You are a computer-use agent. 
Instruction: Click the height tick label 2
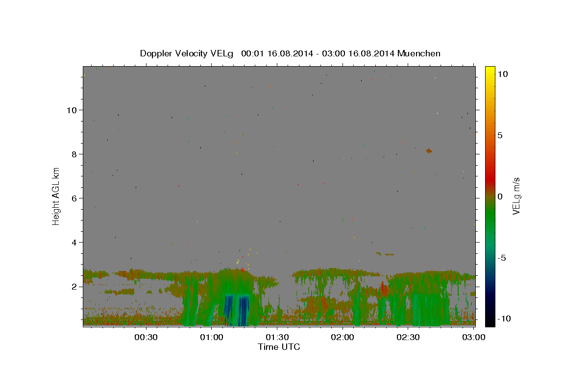74,286
